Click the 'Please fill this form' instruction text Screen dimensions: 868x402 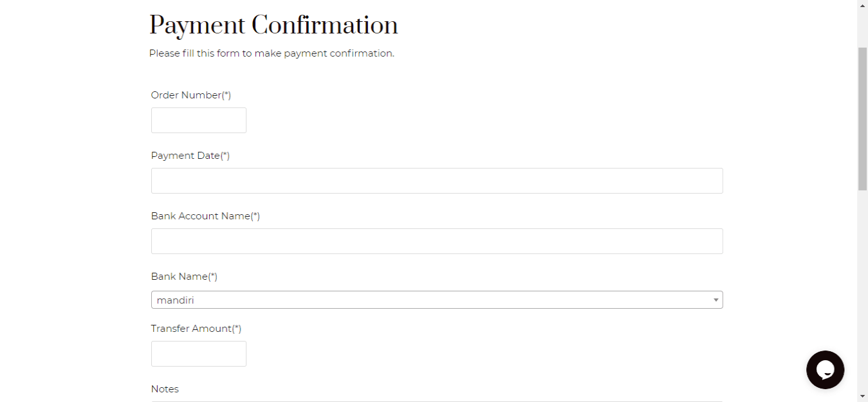[272, 53]
